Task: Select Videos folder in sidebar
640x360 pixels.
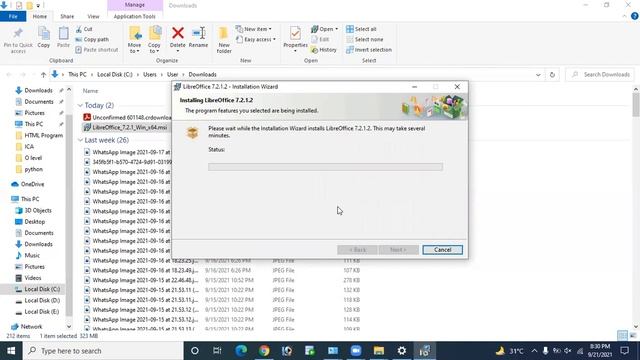Action: click(33, 278)
